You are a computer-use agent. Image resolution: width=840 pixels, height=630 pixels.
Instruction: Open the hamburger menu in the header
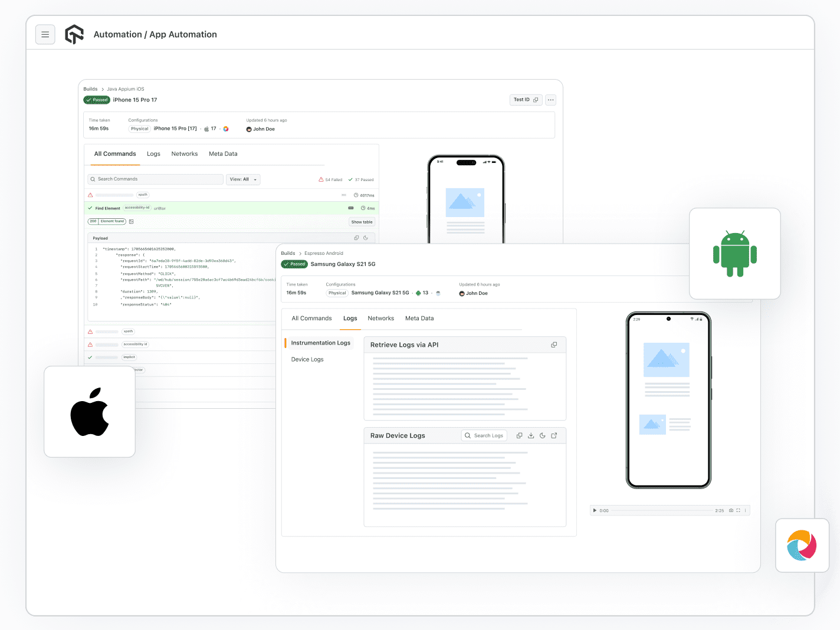(x=45, y=35)
